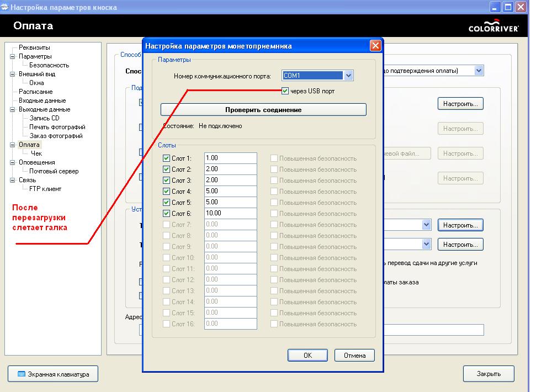Viewport: 552px width, 392px height.
Task: Click the Слот 6 value field
Action: click(x=230, y=214)
